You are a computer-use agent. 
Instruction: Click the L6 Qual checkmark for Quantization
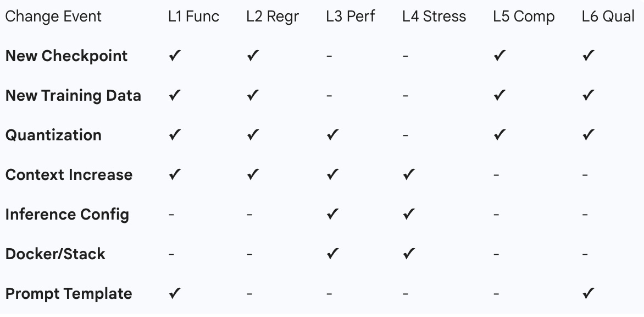click(x=589, y=135)
